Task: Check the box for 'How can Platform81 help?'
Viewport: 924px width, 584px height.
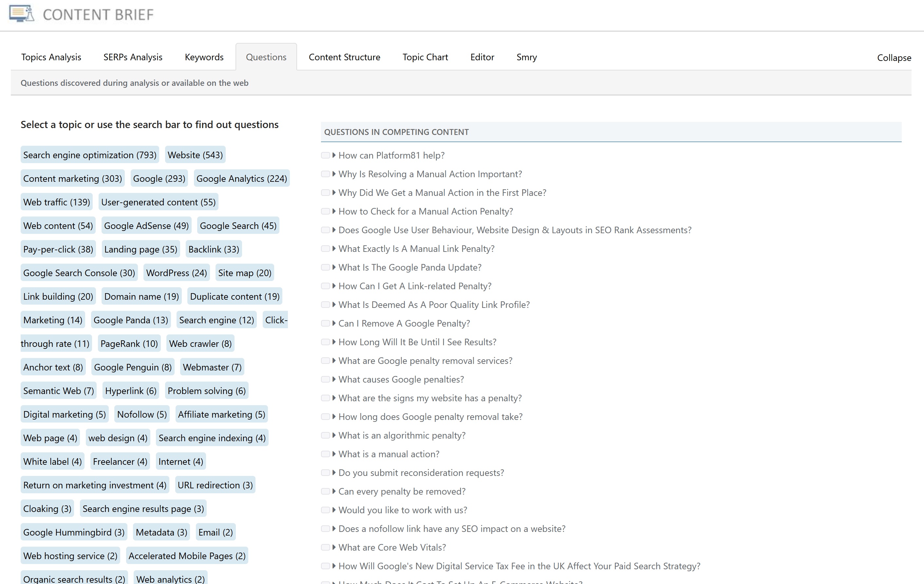Action: (x=325, y=155)
